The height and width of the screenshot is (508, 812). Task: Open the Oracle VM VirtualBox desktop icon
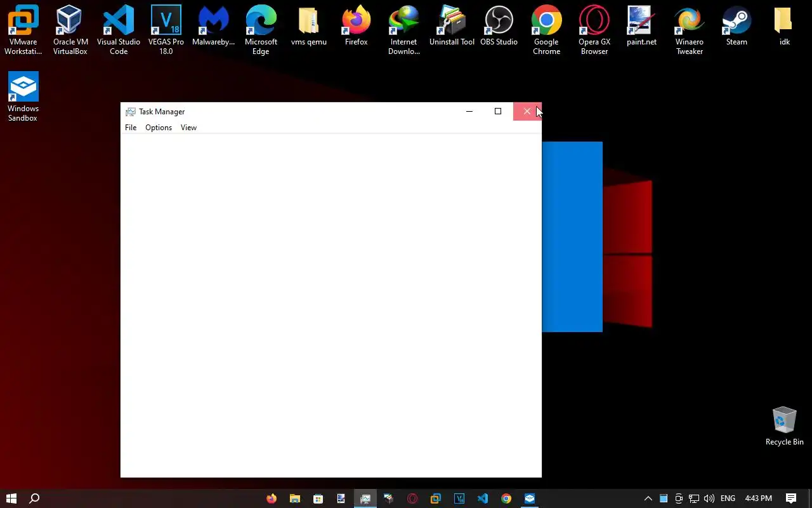pos(70,29)
